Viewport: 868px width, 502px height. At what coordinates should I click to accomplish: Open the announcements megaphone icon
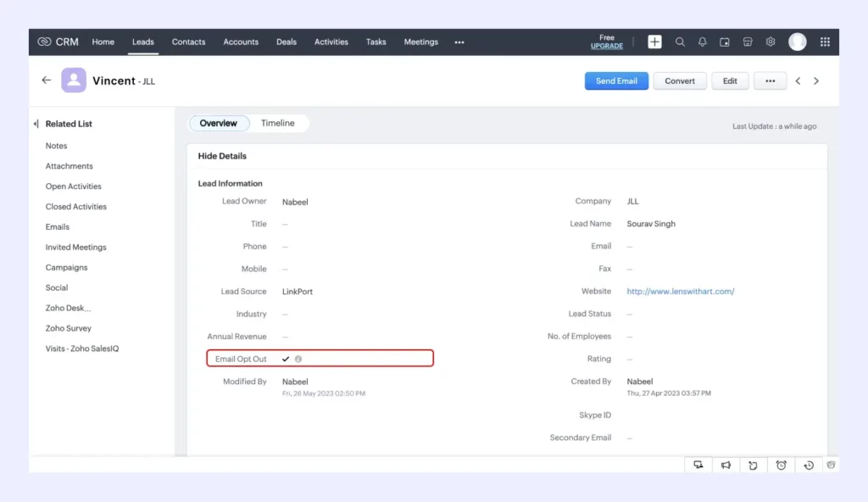tap(726, 466)
